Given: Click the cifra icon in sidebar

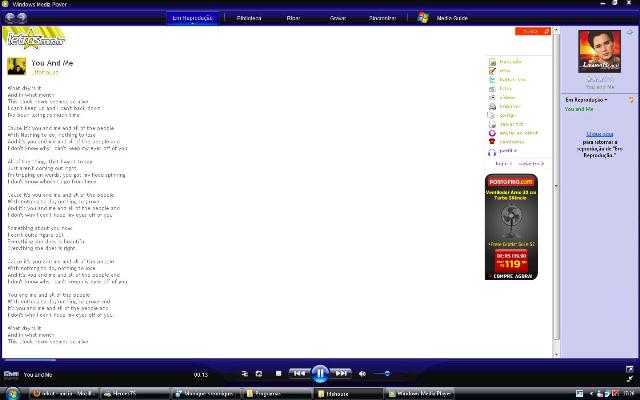Looking at the screenshot, I should (492, 71).
